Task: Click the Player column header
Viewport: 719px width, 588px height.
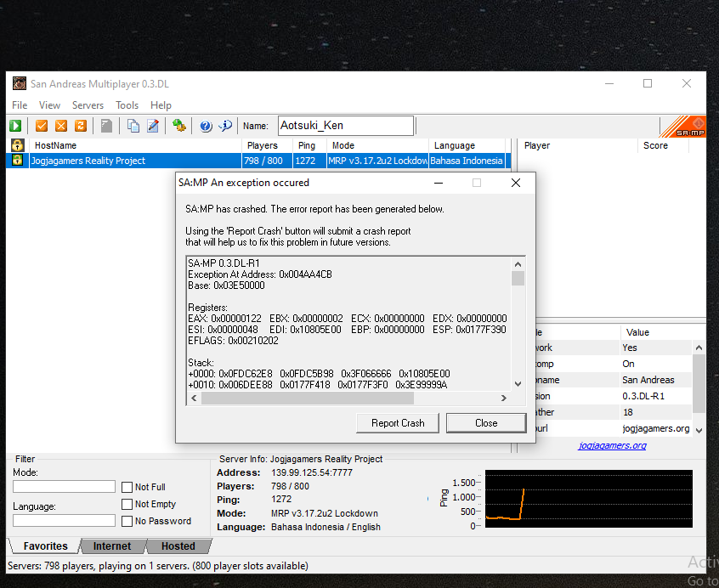Action: pos(578,145)
